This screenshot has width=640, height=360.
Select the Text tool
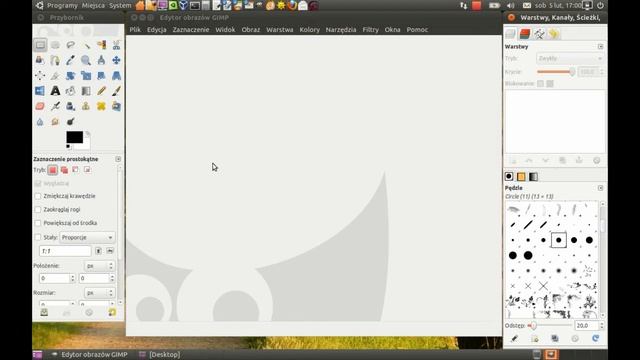click(x=55, y=91)
